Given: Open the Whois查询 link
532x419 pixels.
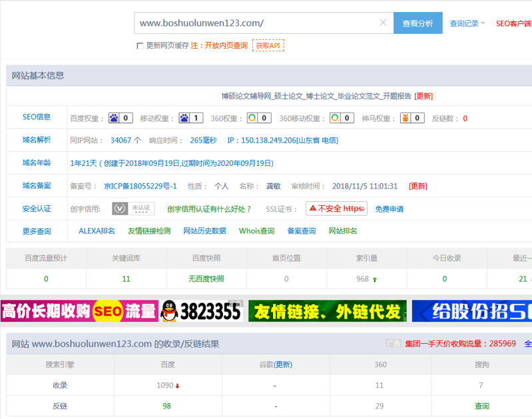Looking at the screenshot, I should (x=256, y=231).
